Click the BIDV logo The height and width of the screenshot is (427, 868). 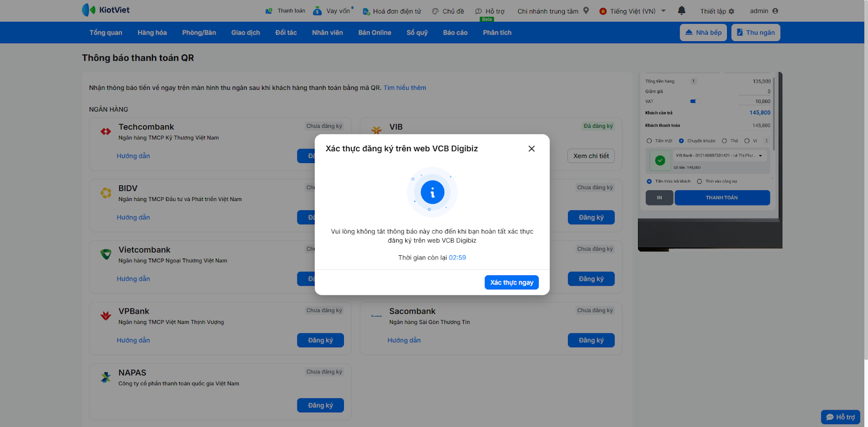106,192
